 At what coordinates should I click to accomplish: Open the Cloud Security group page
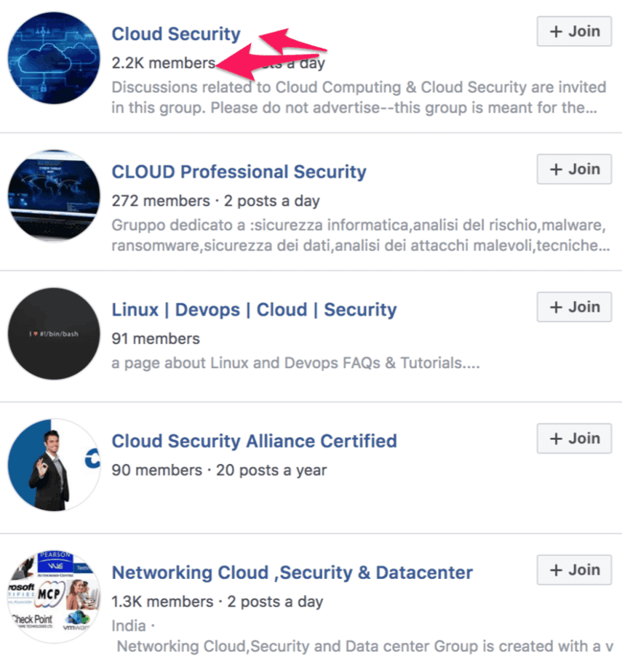click(176, 33)
